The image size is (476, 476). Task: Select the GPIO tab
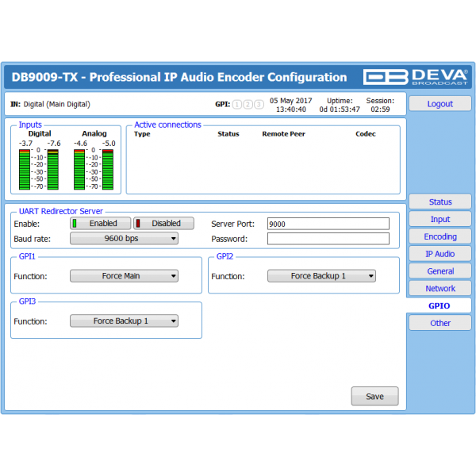[x=439, y=305]
